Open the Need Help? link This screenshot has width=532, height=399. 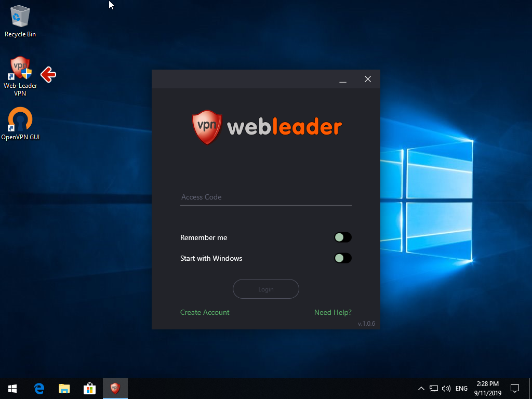[333, 312]
